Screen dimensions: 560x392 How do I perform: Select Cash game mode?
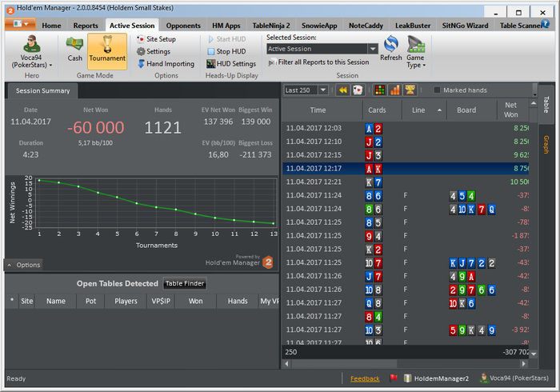coord(75,50)
